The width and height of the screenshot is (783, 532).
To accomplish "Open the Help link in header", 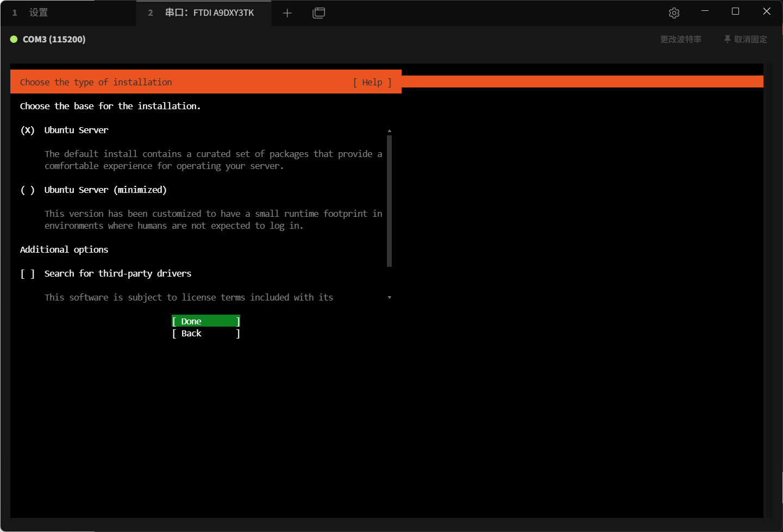I will tap(372, 83).
